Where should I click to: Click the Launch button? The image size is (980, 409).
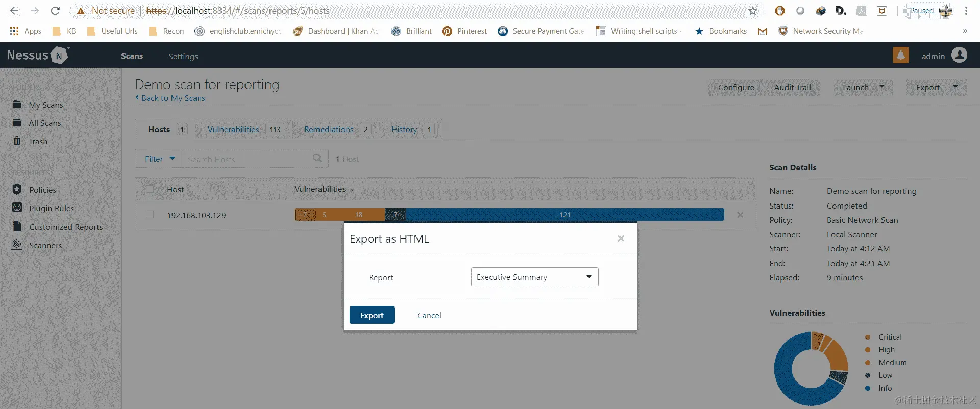click(855, 87)
